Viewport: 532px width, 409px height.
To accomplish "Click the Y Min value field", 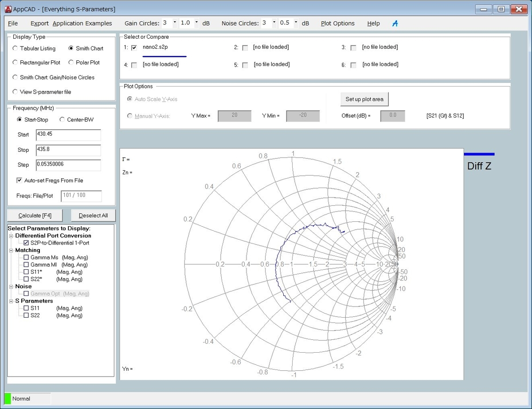I will tap(303, 116).
